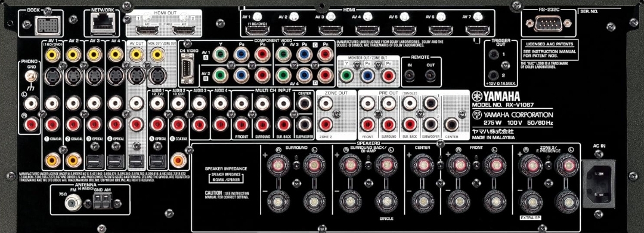Click HDMI OUT port 2
This screenshot has height=233, width=644.
[x=183, y=30]
